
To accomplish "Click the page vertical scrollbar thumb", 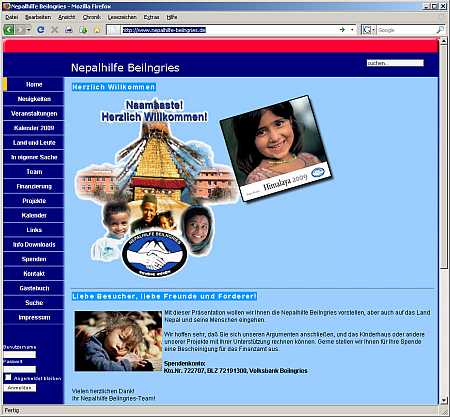I will point(444,157).
